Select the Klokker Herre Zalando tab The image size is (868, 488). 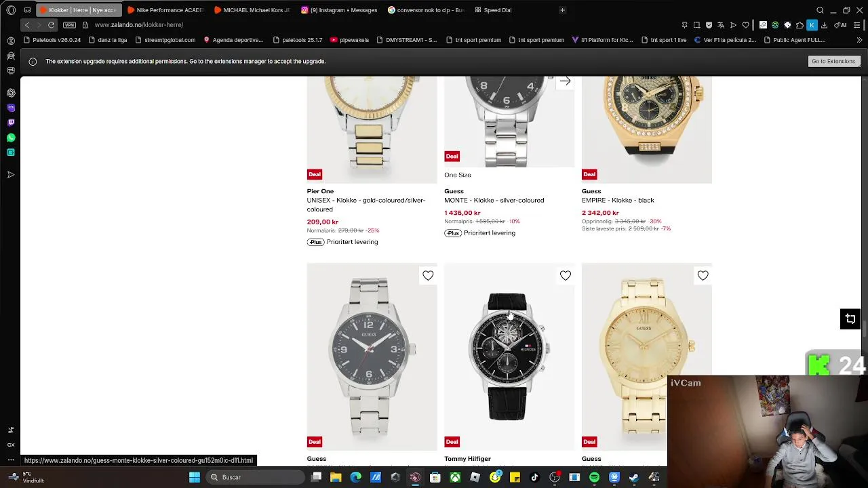(79, 10)
